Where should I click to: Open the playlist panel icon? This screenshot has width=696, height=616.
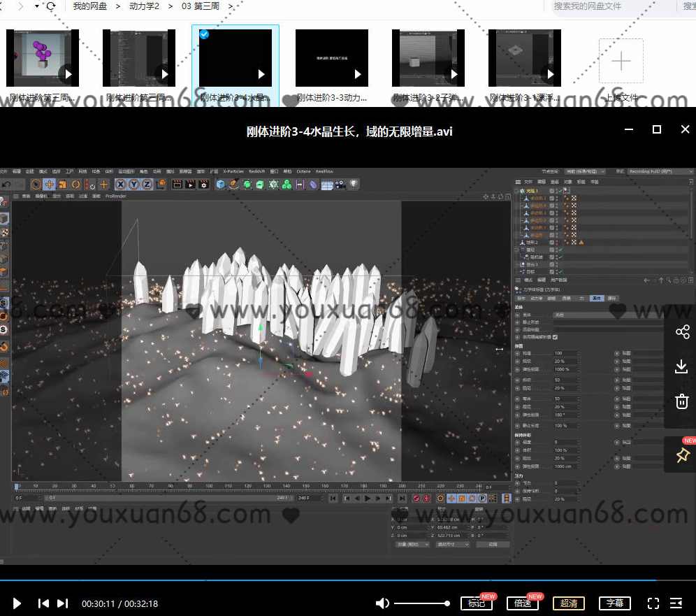click(x=676, y=603)
